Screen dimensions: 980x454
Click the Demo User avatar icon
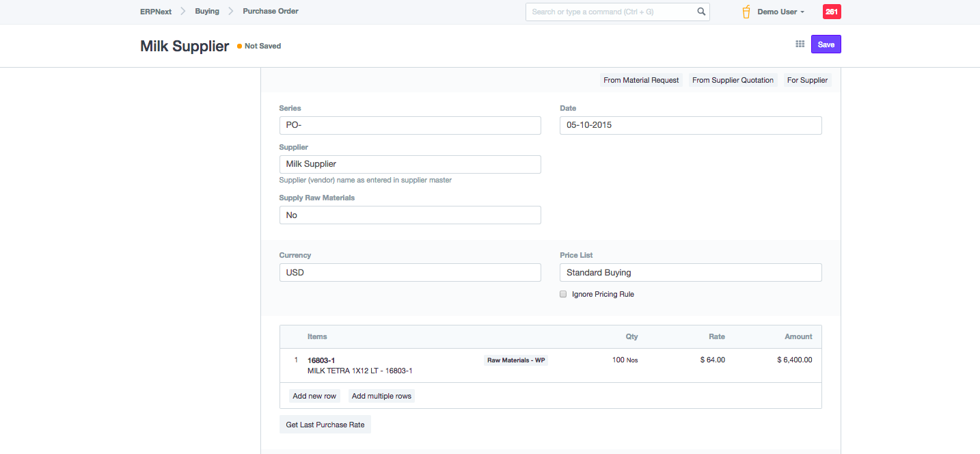pyautogui.click(x=746, y=12)
